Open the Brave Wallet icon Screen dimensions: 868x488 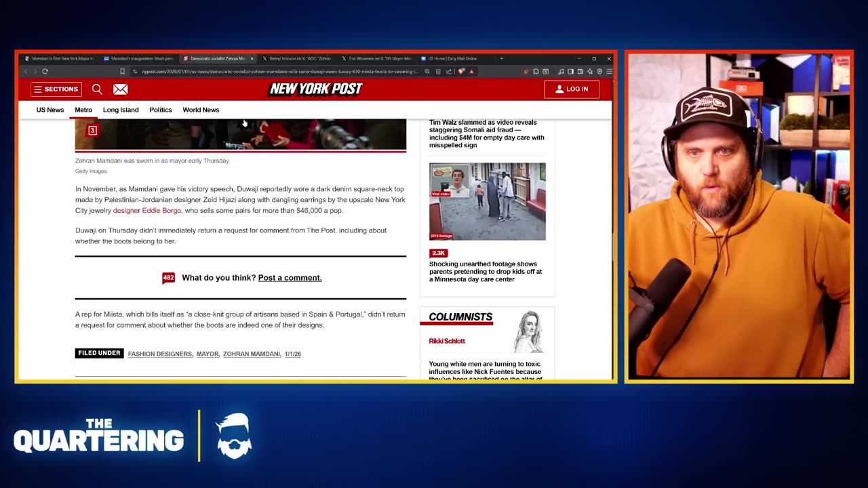pos(580,71)
